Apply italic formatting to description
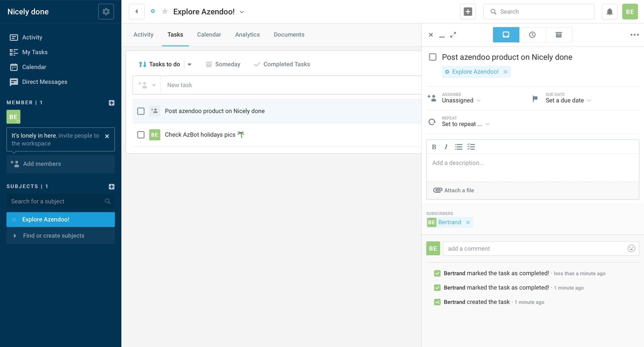 [x=446, y=147]
